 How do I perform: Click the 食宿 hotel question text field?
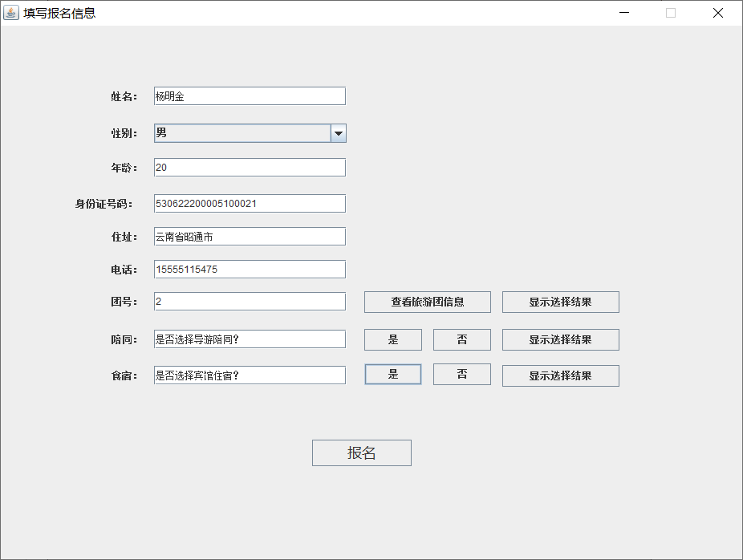(250, 375)
